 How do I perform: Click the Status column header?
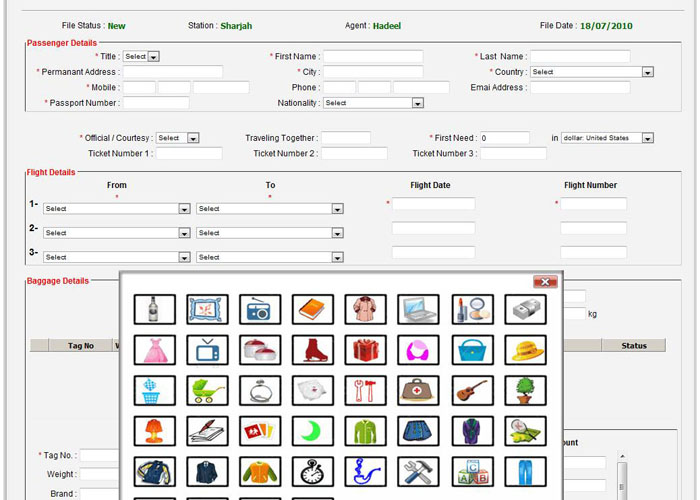[x=634, y=346]
